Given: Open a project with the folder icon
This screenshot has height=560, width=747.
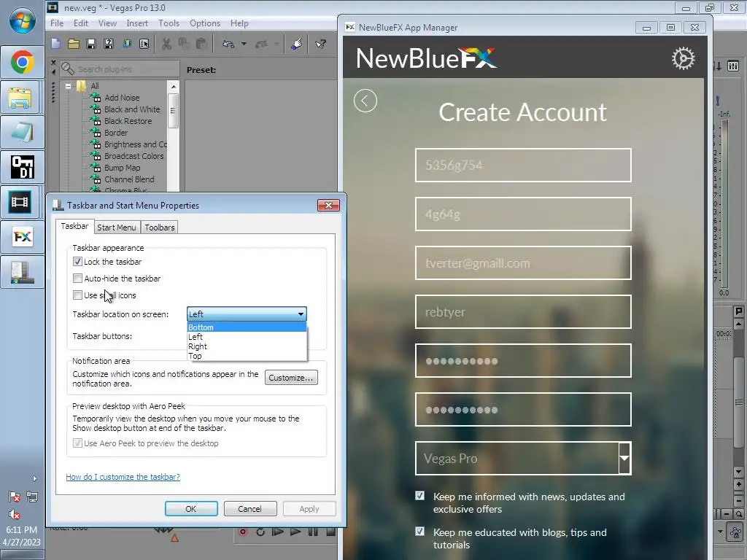Looking at the screenshot, I should pyautogui.click(x=74, y=44).
